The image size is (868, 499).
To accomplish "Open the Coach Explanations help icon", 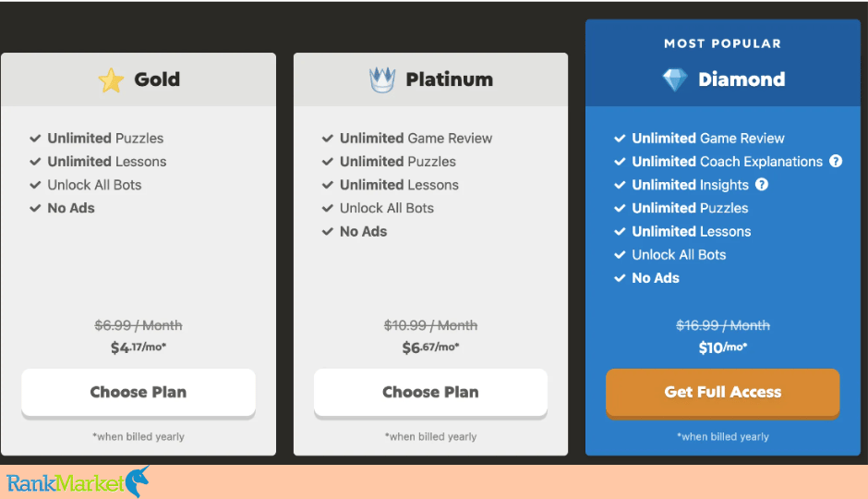I will point(836,161).
